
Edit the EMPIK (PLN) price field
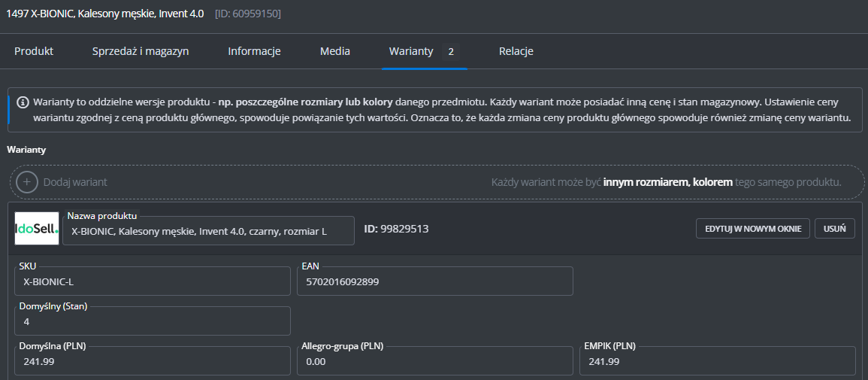(718, 361)
